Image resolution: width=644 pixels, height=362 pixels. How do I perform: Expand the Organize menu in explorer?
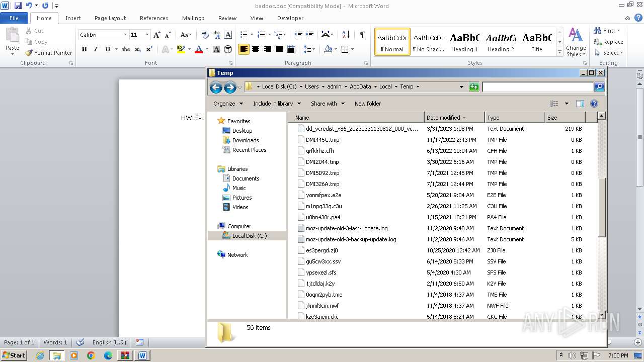228,104
